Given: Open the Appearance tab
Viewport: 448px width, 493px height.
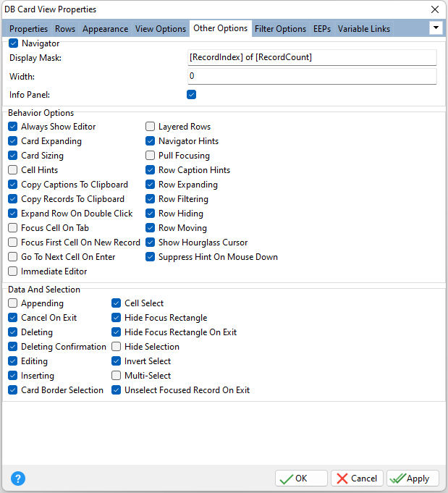Looking at the screenshot, I should pyautogui.click(x=106, y=29).
